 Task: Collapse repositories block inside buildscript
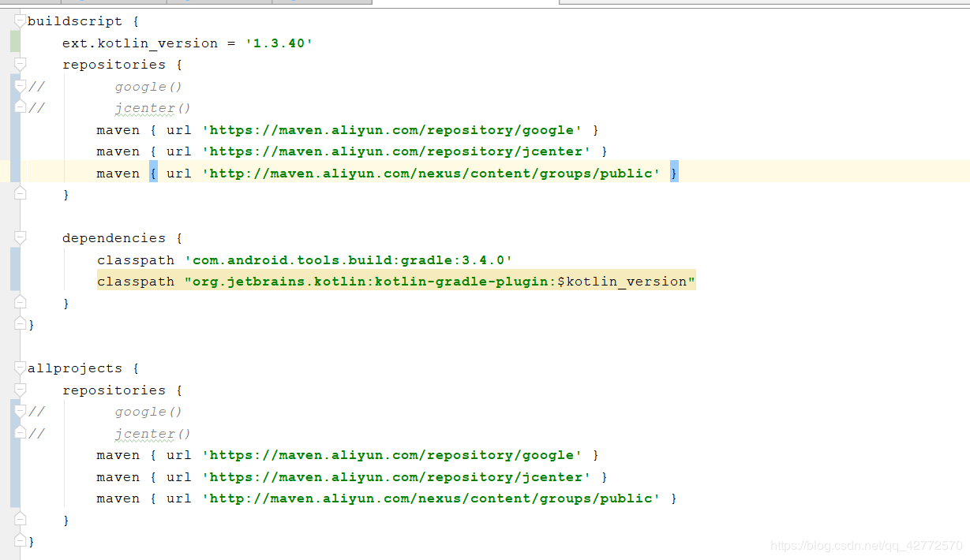[21, 65]
